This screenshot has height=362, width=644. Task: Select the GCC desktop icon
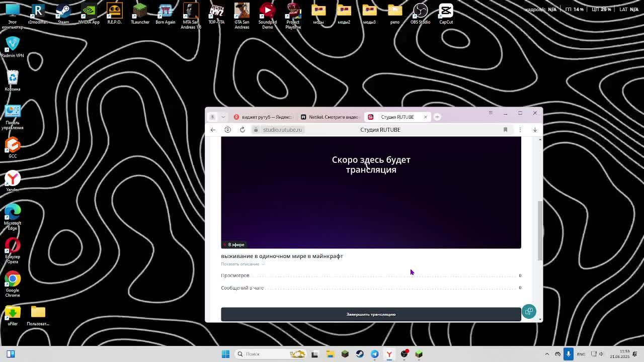13,148
